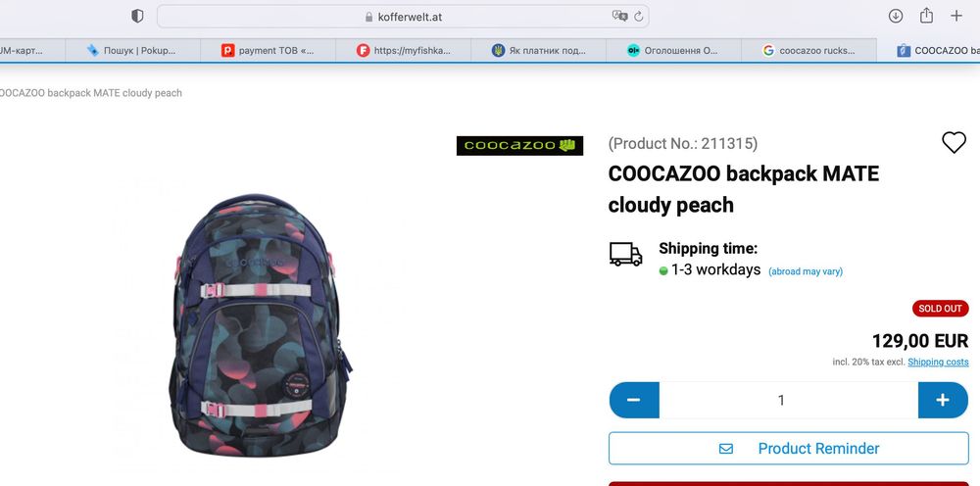Screen dimensions: 980x486
Task: Add product to wishlist with heart icon
Action: (954, 142)
